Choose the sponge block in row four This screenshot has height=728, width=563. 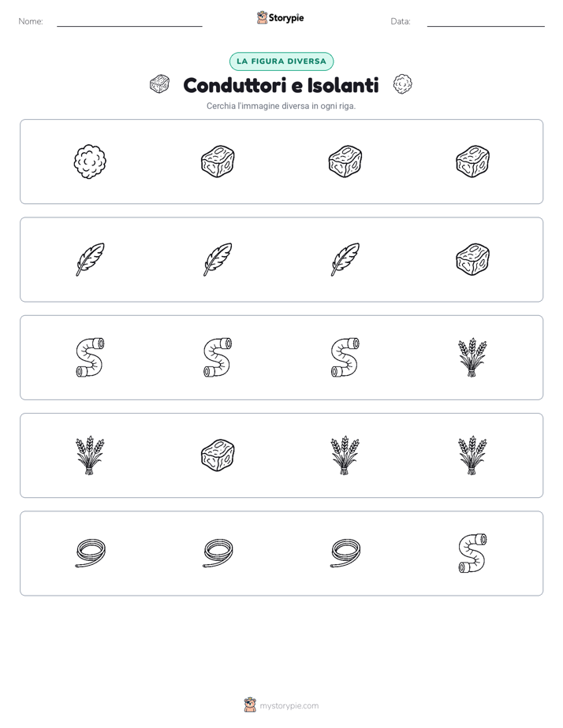tap(218, 455)
